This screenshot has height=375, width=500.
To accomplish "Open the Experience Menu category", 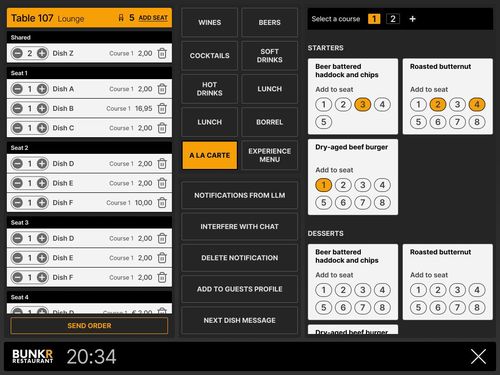I will tap(269, 155).
